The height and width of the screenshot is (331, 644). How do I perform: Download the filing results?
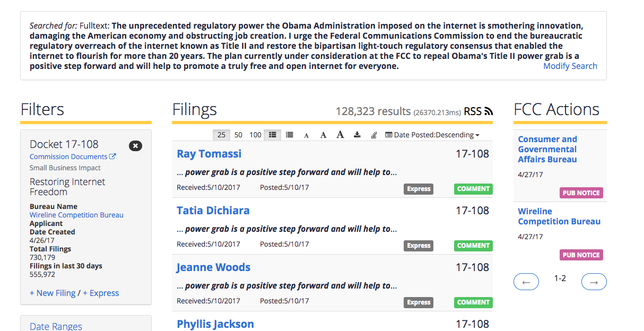[357, 135]
